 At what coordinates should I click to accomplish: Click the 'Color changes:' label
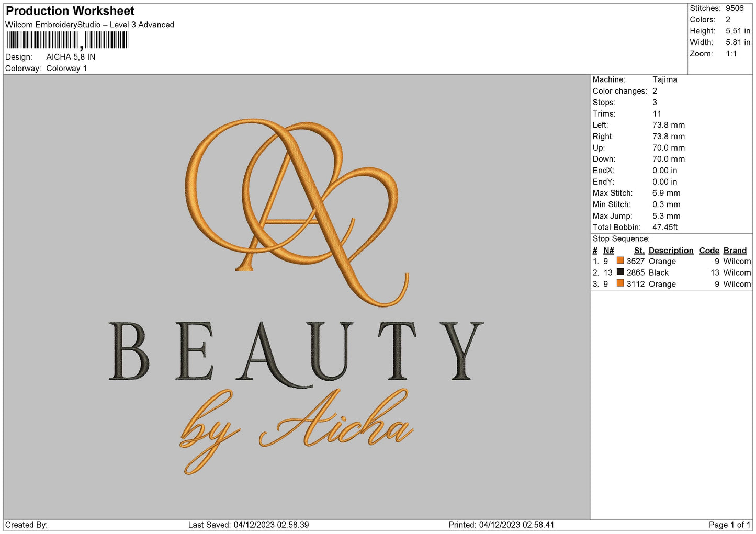(x=619, y=91)
